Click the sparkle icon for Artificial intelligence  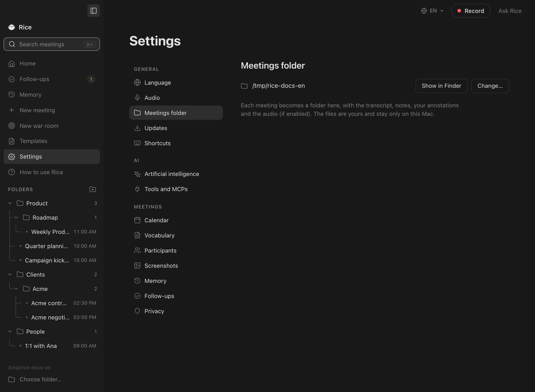(x=137, y=174)
